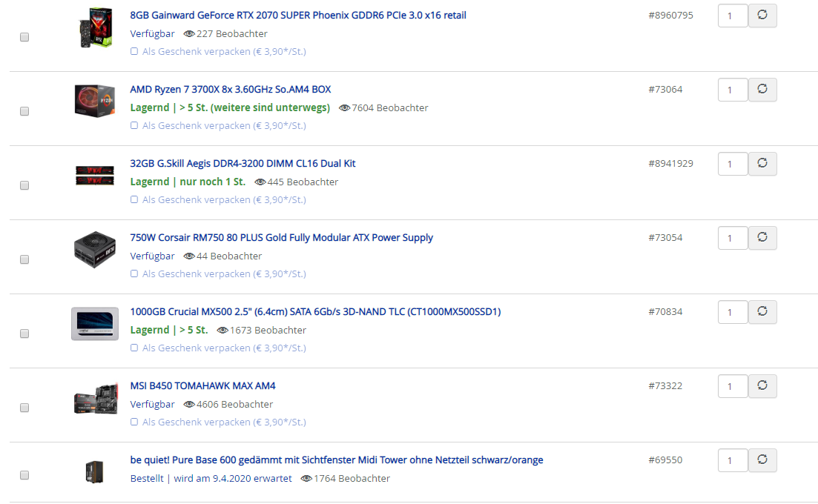
Task: Refresh quantity for Gainward RTX 2070 SUPER
Action: coord(762,16)
